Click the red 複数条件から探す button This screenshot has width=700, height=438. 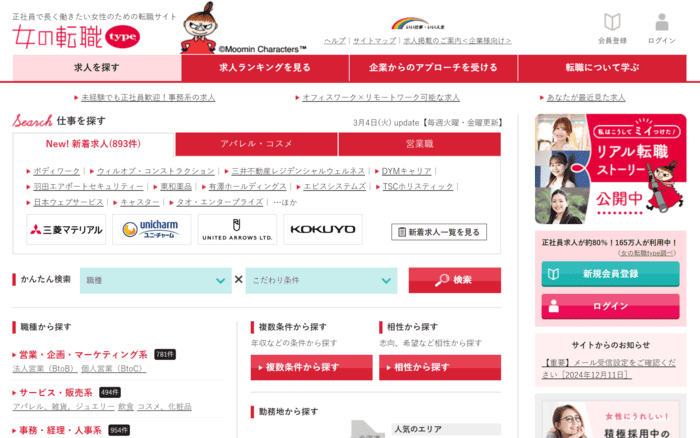312,367
